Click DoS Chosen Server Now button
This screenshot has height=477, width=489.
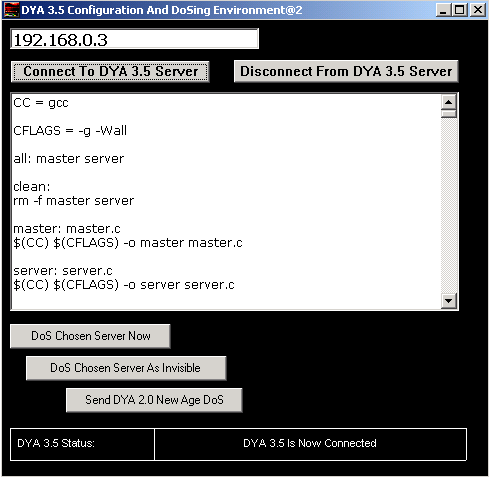point(90,336)
